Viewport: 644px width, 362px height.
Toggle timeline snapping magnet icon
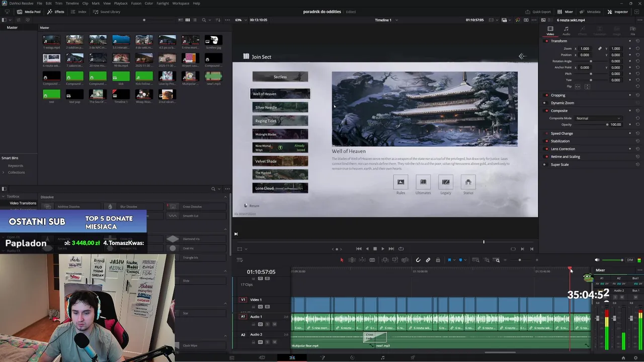(x=418, y=260)
